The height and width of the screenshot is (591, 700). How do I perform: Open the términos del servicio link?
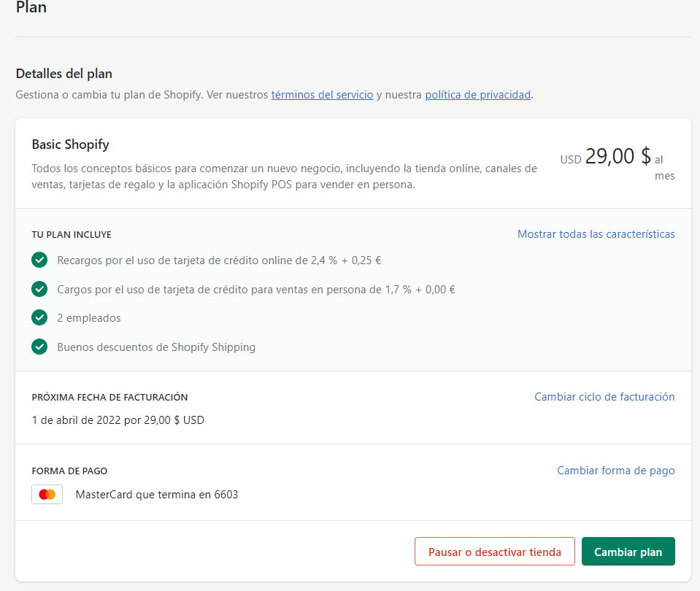pyautogui.click(x=322, y=95)
